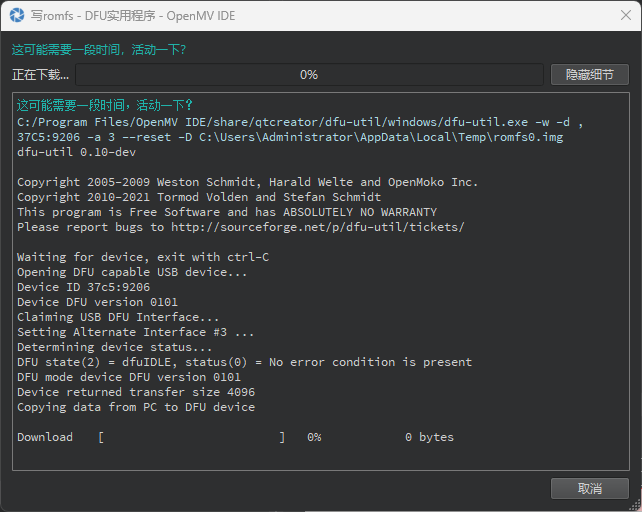Screen dimensions: 642x512
Task: Click "Copying data from PC to DFU device" line
Action: point(136,407)
